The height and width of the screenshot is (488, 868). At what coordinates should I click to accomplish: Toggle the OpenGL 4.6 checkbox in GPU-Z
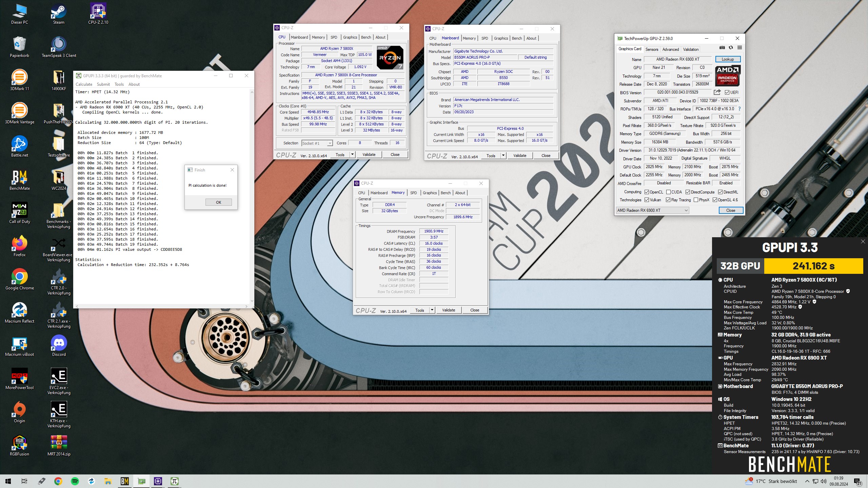click(715, 200)
